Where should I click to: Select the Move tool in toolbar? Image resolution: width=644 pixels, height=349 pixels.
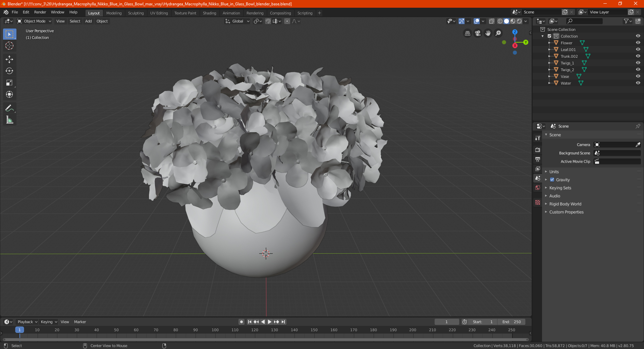(9, 59)
